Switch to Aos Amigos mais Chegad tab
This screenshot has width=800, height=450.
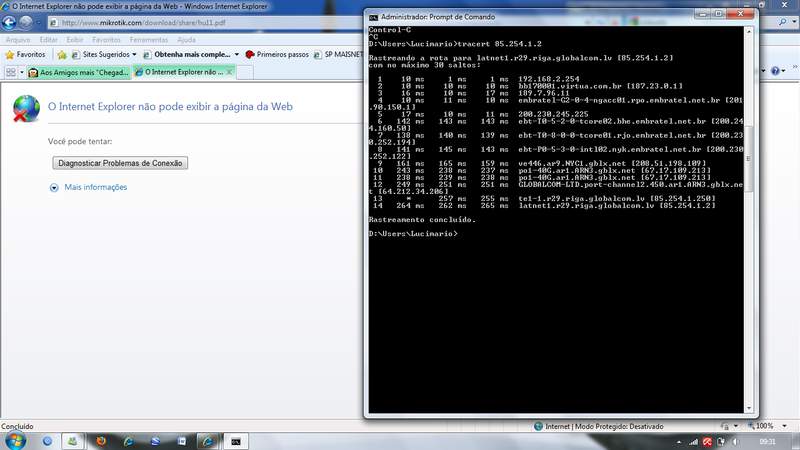point(79,72)
